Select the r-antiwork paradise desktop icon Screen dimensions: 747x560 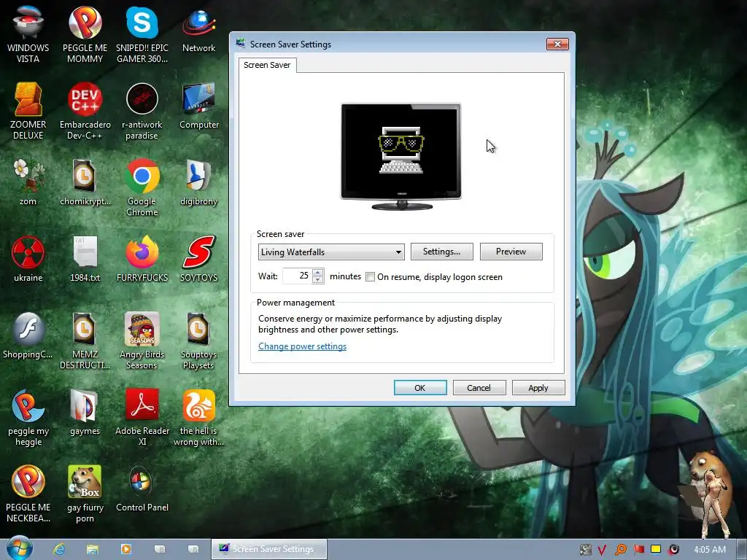142,111
